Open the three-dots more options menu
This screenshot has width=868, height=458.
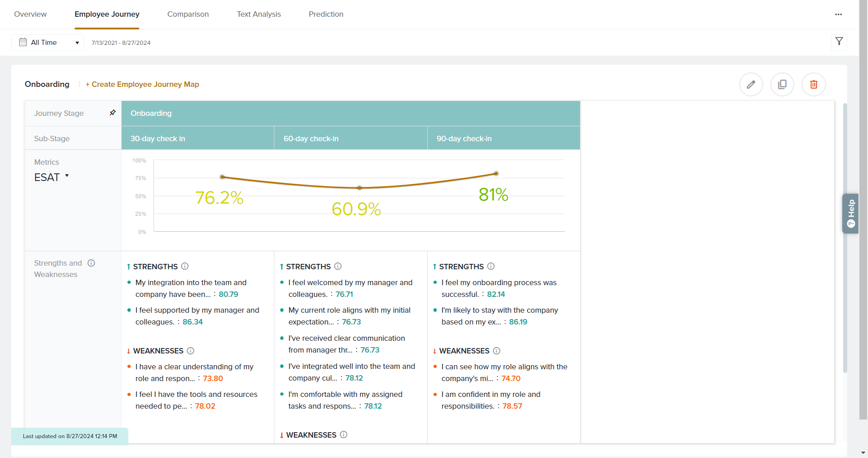pyautogui.click(x=838, y=14)
